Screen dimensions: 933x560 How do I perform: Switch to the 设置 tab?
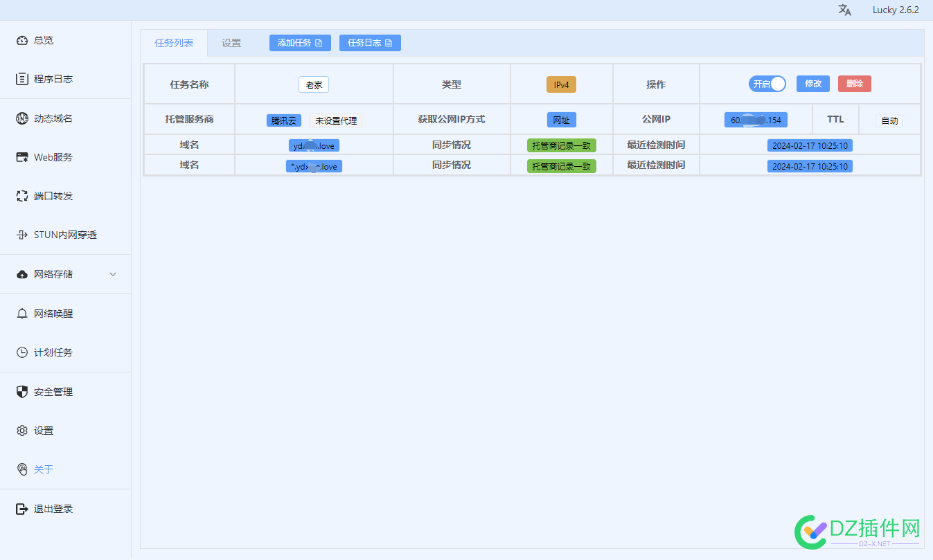coord(231,43)
